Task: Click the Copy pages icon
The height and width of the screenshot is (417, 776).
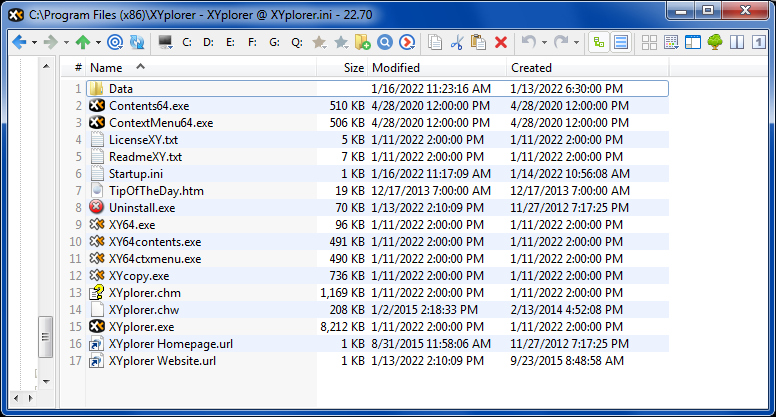Action: [x=435, y=43]
